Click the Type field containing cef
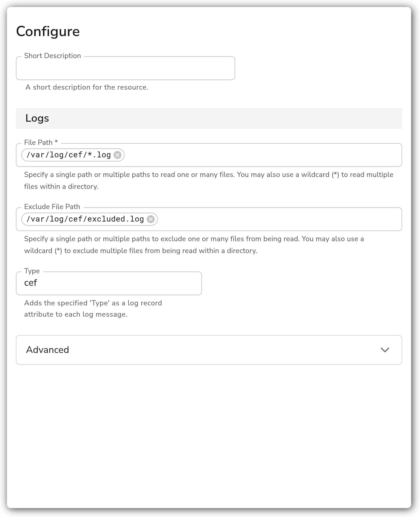Screen dimensions: 420x517 point(109,283)
